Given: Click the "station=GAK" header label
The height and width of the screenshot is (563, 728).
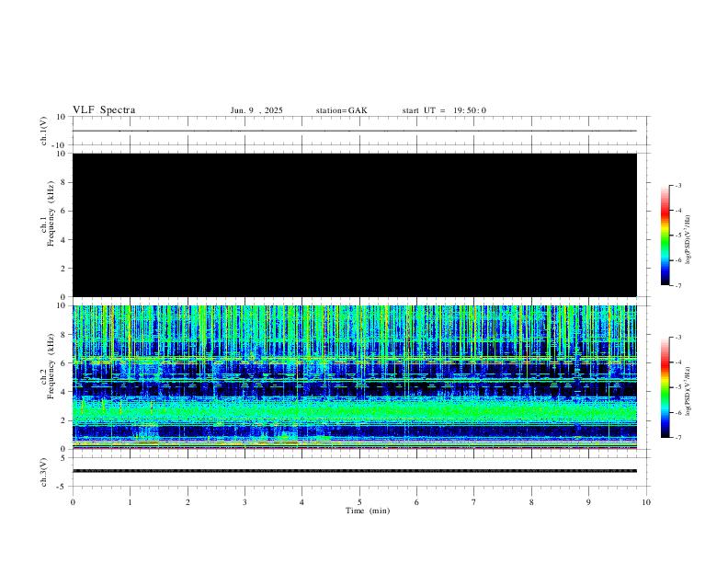Looking at the screenshot, I should 341,110.
